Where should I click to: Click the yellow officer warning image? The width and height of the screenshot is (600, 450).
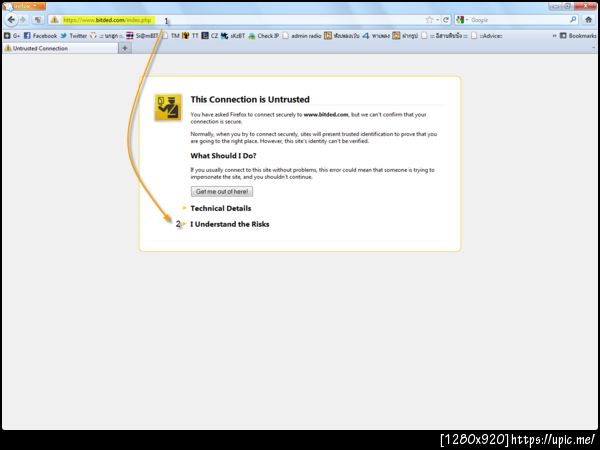[168, 108]
